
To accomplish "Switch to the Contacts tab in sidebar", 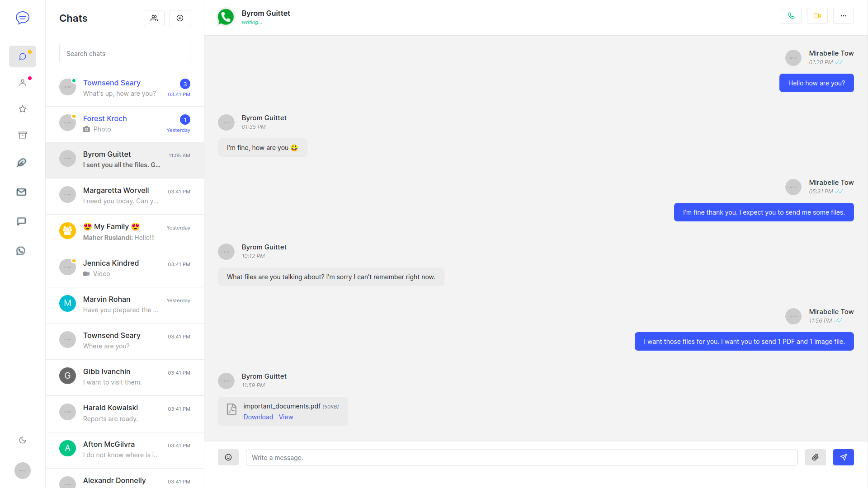I will (x=23, y=83).
